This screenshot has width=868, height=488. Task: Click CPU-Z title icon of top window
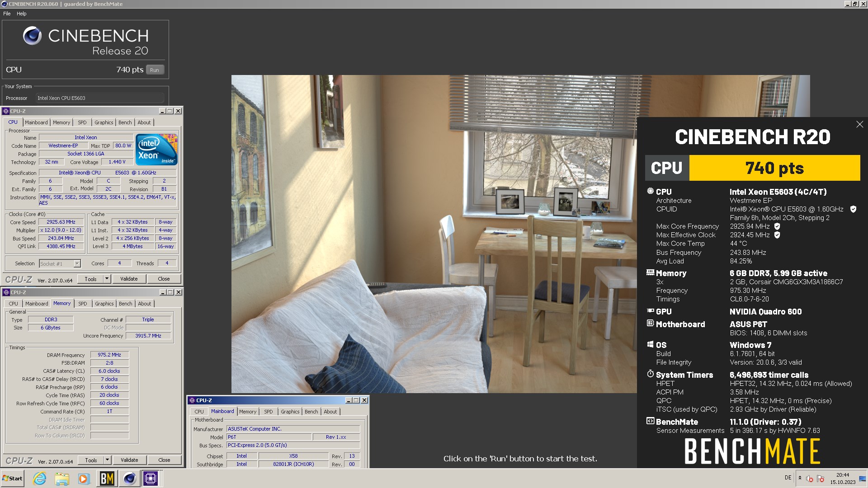coord(6,111)
